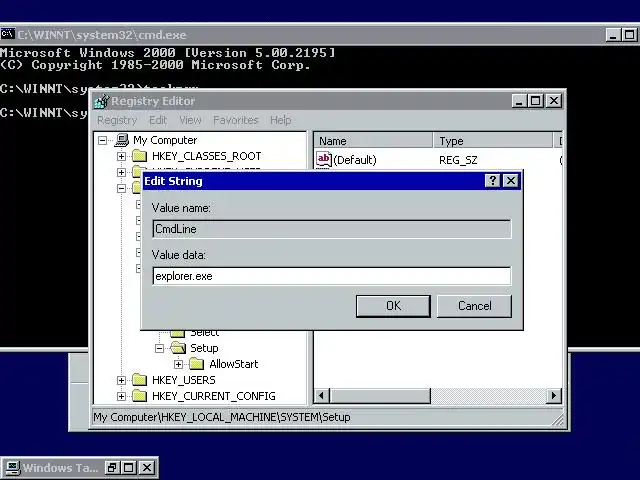Click the Type column header

493,141
